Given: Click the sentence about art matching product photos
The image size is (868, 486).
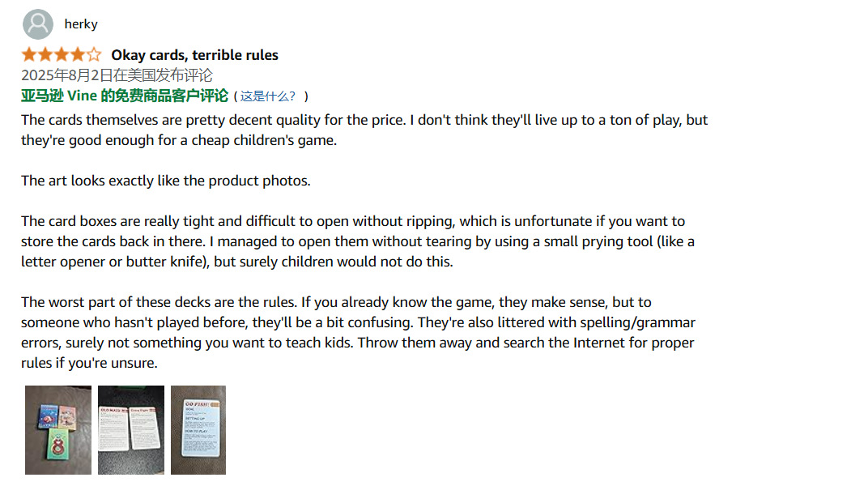Looking at the screenshot, I should pyautogui.click(x=166, y=181).
